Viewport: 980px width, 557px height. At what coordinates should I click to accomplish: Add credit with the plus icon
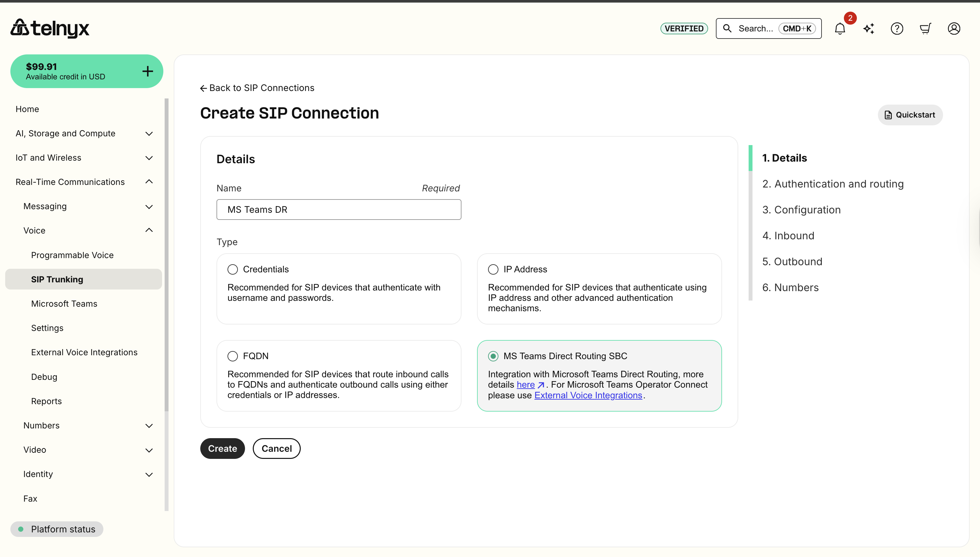pyautogui.click(x=148, y=71)
